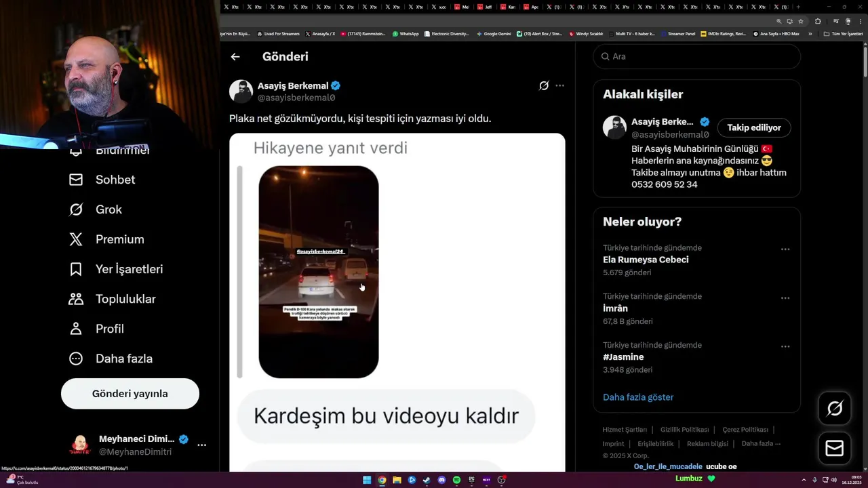Open the @asayisberkemal0 handle under post author
Screen dimensions: 868x488
pos(296,98)
